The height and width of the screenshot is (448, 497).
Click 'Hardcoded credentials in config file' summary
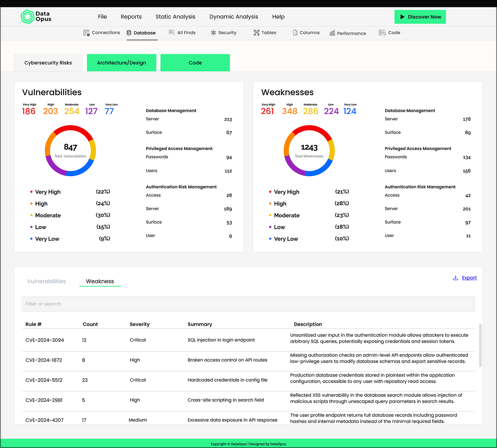tap(228, 379)
